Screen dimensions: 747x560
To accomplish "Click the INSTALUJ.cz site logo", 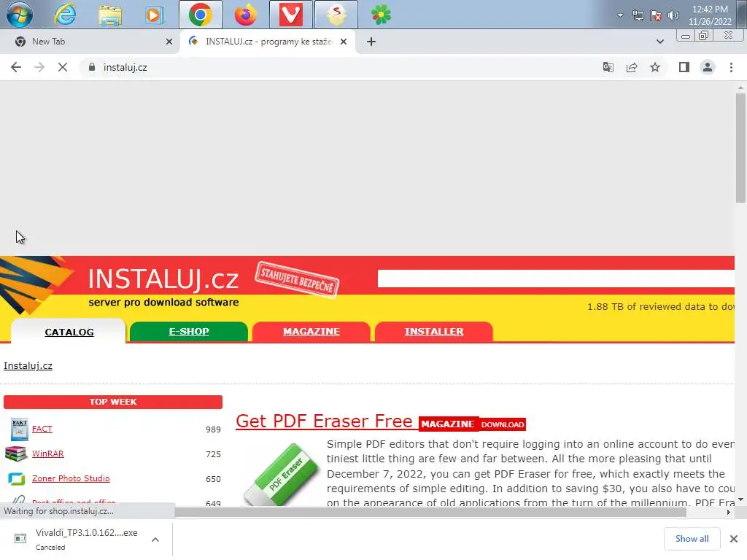I will [163, 279].
